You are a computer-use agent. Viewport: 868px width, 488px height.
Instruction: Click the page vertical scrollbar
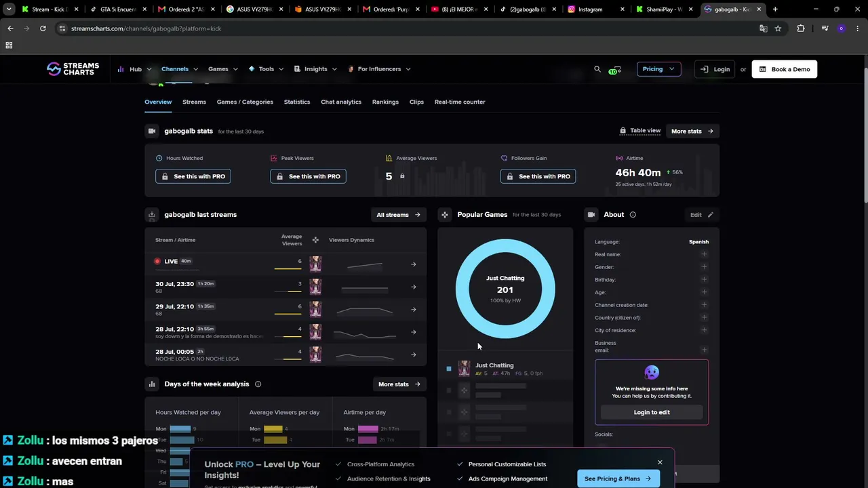(x=865, y=136)
